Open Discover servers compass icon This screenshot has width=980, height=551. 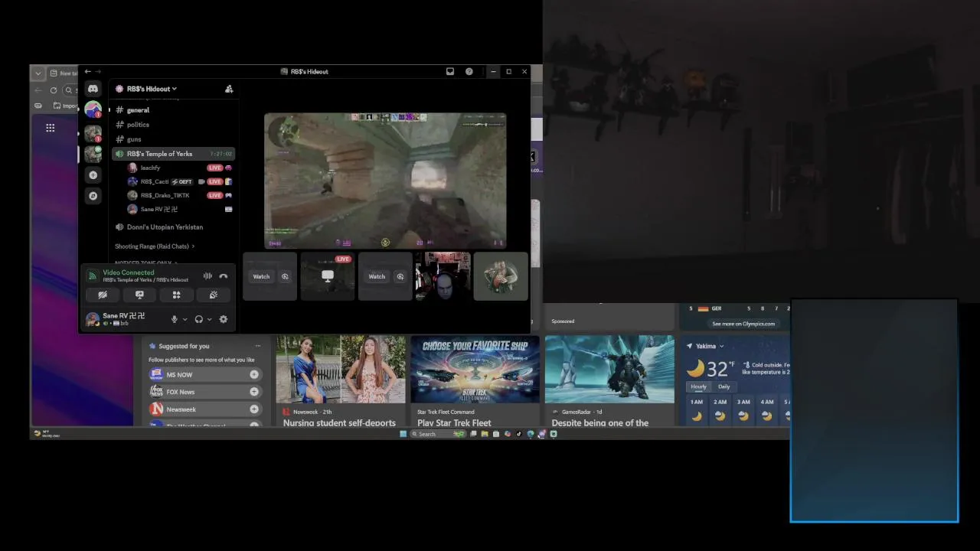coord(93,196)
